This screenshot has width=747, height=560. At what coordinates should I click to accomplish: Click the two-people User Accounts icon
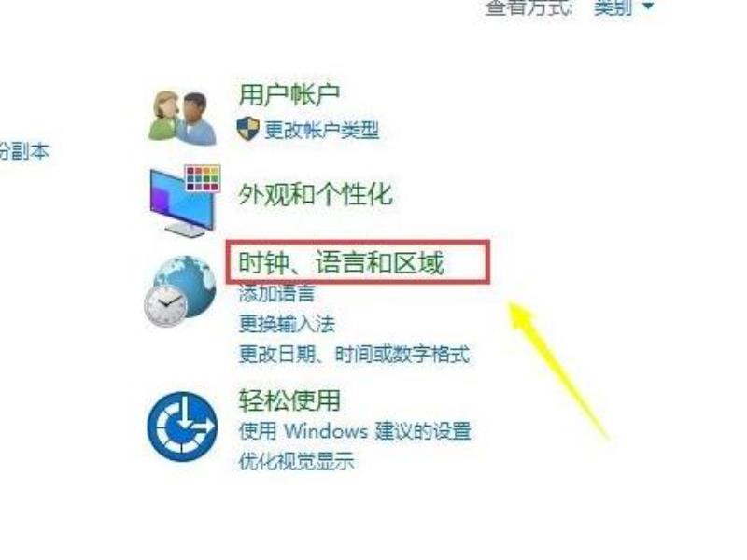tap(183, 119)
